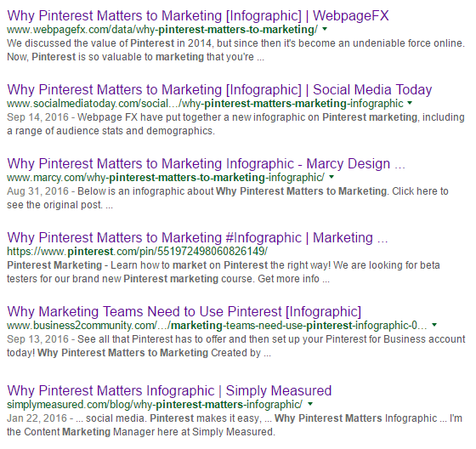Click the www.business2community.com green URL text
The width and height of the screenshot is (476, 449).
pos(217,326)
